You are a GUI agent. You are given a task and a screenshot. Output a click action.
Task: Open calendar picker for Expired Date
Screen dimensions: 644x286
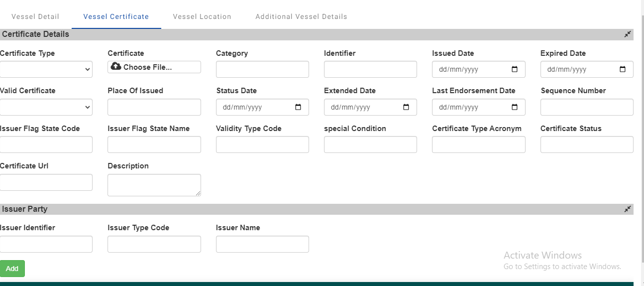[x=623, y=70]
